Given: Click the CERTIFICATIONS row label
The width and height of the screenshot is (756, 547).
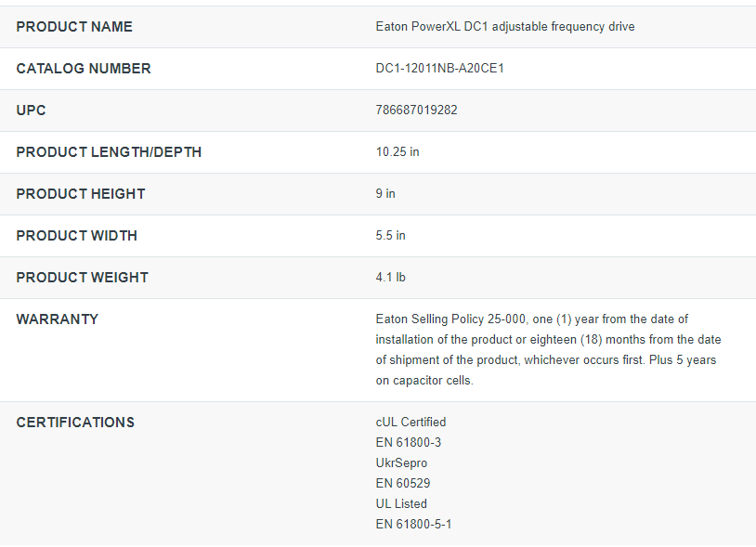Looking at the screenshot, I should pyautogui.click(x=75, y=423).
